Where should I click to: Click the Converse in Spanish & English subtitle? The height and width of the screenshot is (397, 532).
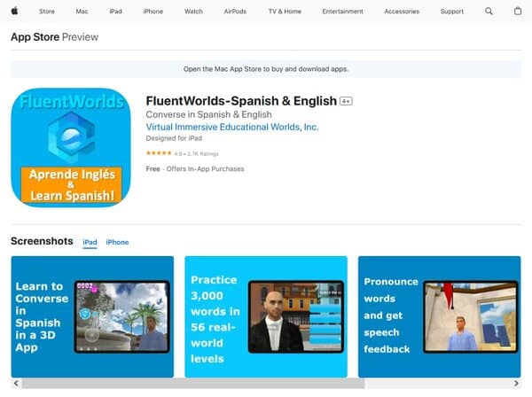[208, 114]
